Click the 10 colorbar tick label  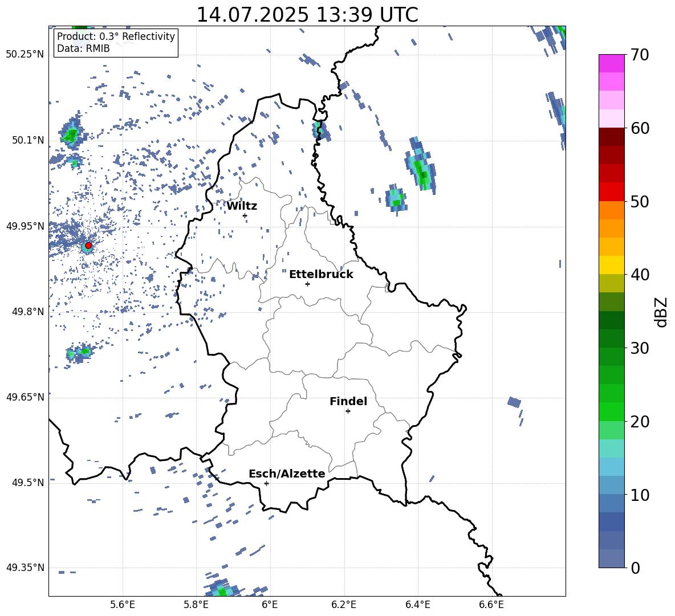(640, 495)
